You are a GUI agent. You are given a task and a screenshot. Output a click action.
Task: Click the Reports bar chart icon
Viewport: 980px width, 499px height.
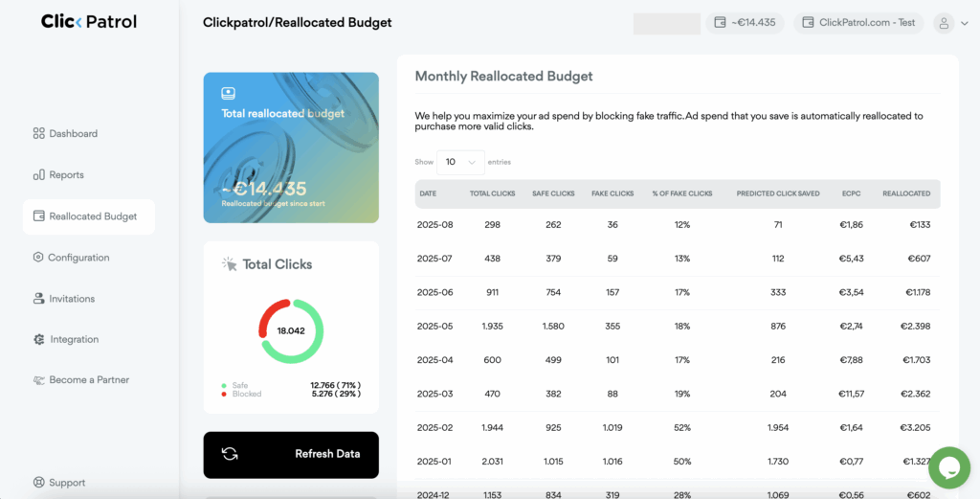pos(38,175)
